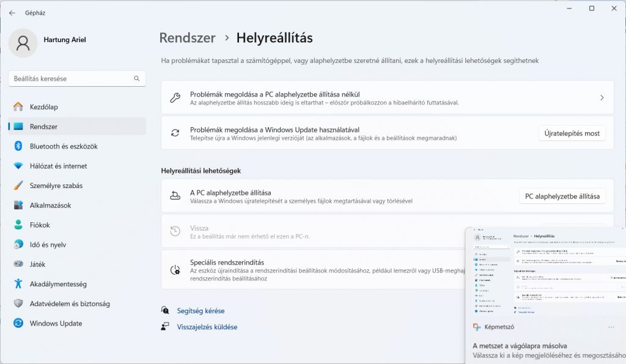Open Windows Update in sidebar
The image size is (626, 364).
(x=56, y=324)
